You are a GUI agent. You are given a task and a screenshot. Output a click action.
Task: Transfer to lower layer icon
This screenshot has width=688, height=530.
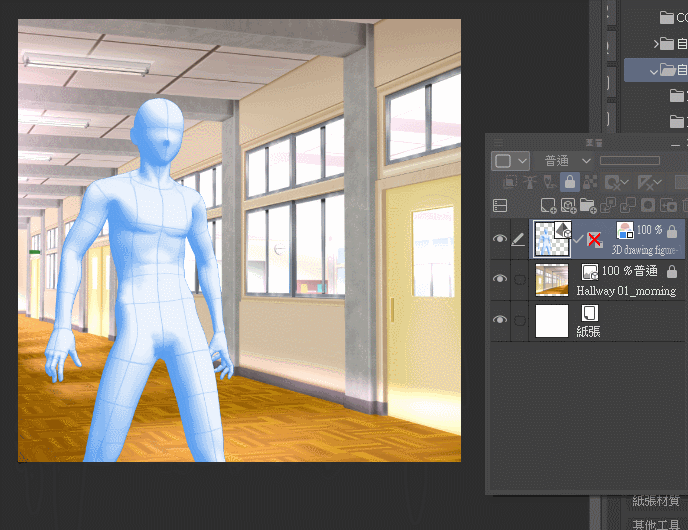point(608,205)
